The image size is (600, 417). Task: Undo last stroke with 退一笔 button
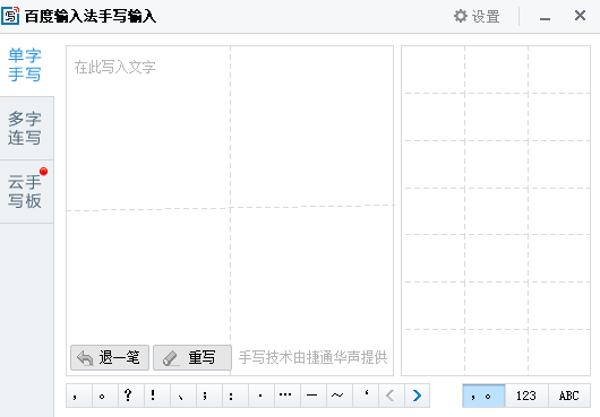(x=110, y=357)
